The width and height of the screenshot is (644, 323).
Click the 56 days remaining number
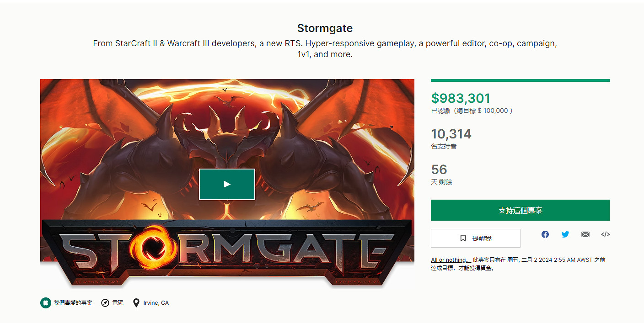(x=439, y=169)
